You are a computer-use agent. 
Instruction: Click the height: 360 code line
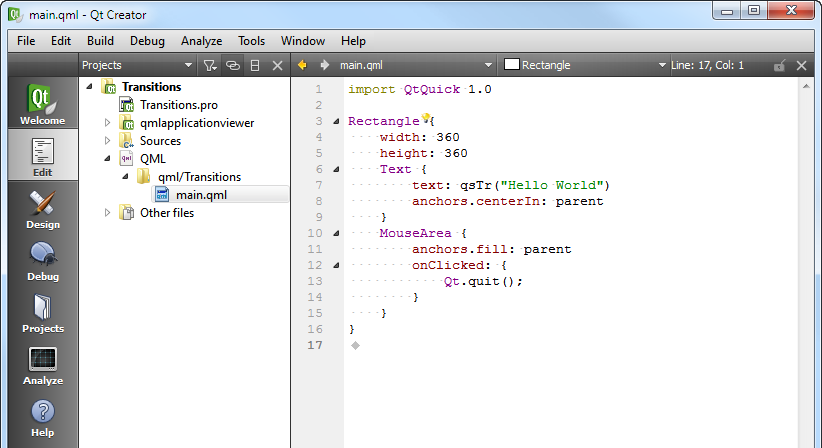pos(424,153)
